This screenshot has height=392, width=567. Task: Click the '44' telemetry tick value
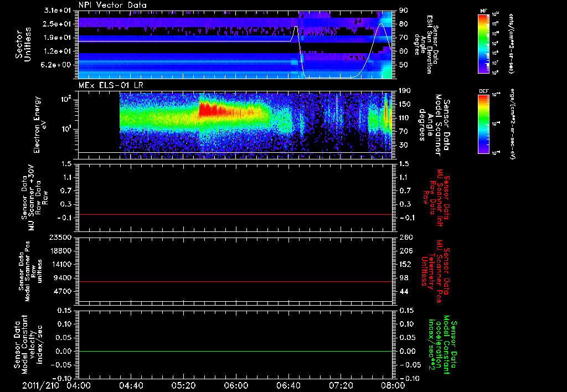pos(404,291)
